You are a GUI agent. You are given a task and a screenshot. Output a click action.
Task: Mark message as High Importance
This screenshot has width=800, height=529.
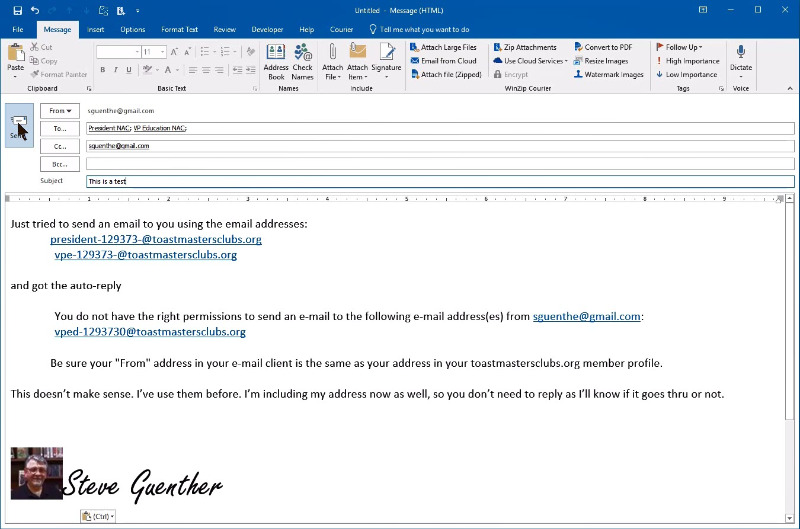coord(688,61)
